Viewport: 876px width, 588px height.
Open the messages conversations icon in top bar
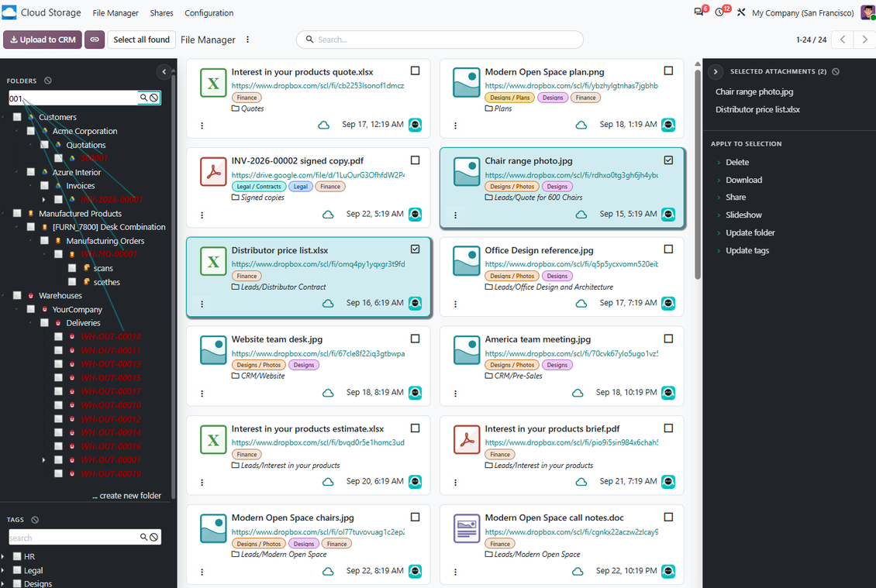(x=698, y=12)
